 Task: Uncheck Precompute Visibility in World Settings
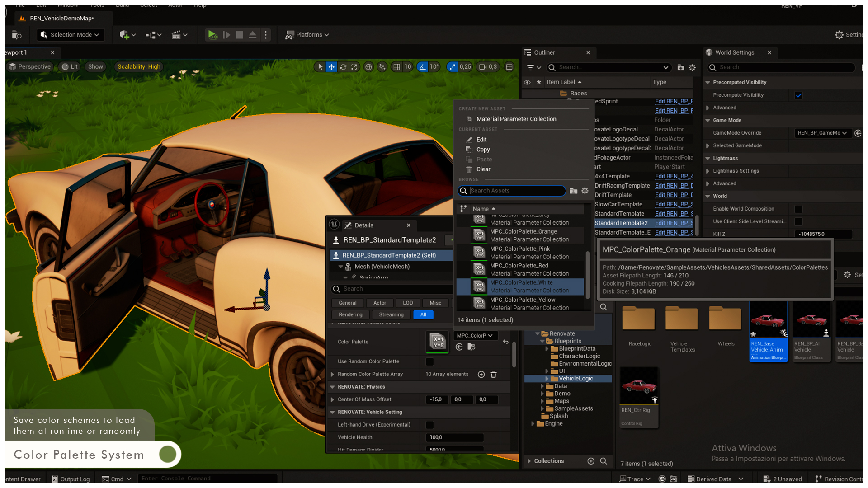798,95
